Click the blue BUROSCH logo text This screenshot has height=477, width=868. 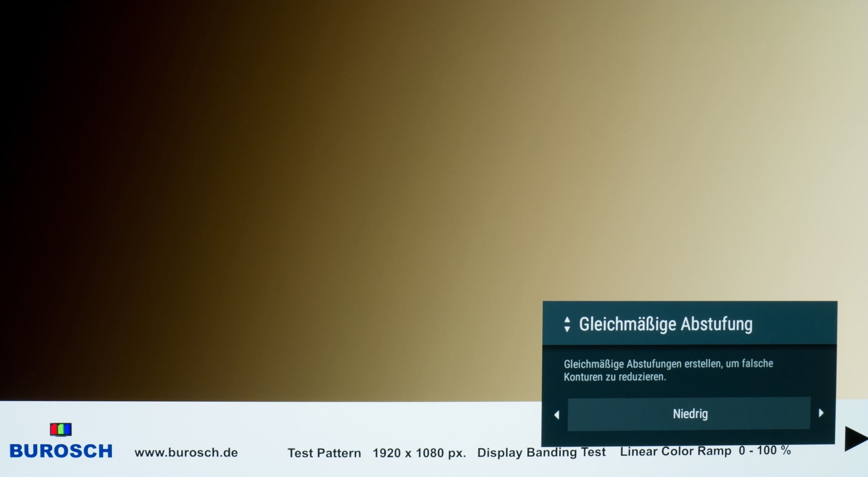pos(61,451)
